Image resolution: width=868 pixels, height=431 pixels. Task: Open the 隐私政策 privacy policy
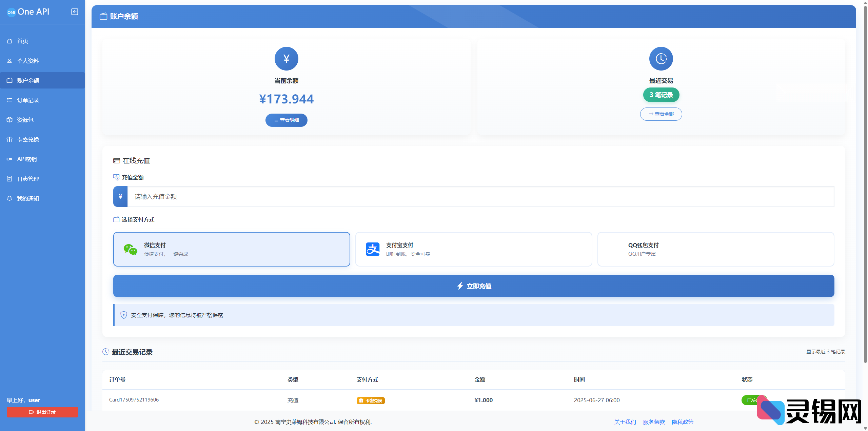(x=683, y=422)
